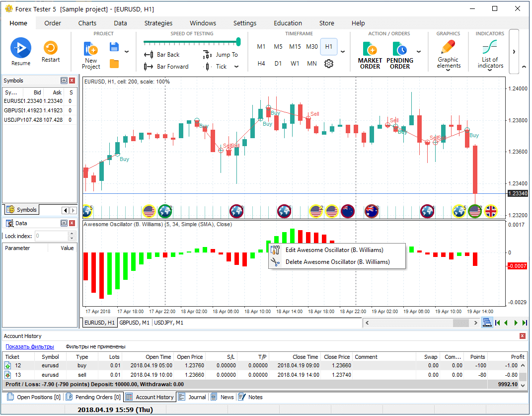Click the chart horizontal scrollbar thumb
Screen dimensions: 532x416
click(x=461, y=323)
